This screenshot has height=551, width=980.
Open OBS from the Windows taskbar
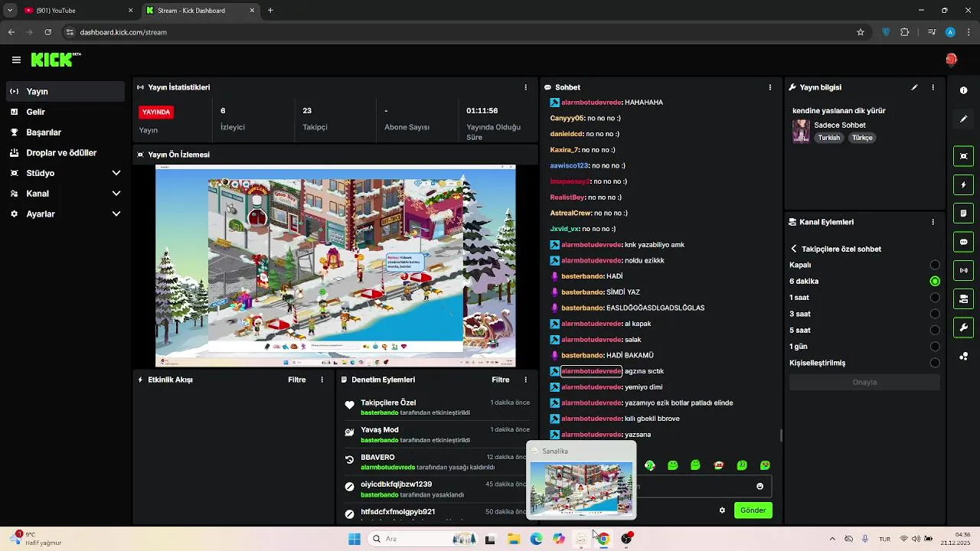tap(626, 539)
